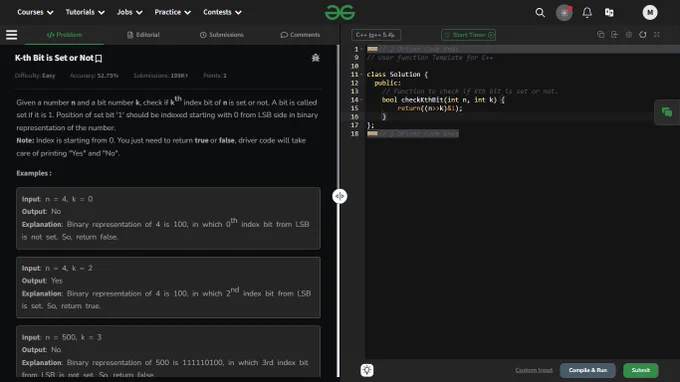Click the language translate icon
This screenshot has width=680, height=382.
609,13
